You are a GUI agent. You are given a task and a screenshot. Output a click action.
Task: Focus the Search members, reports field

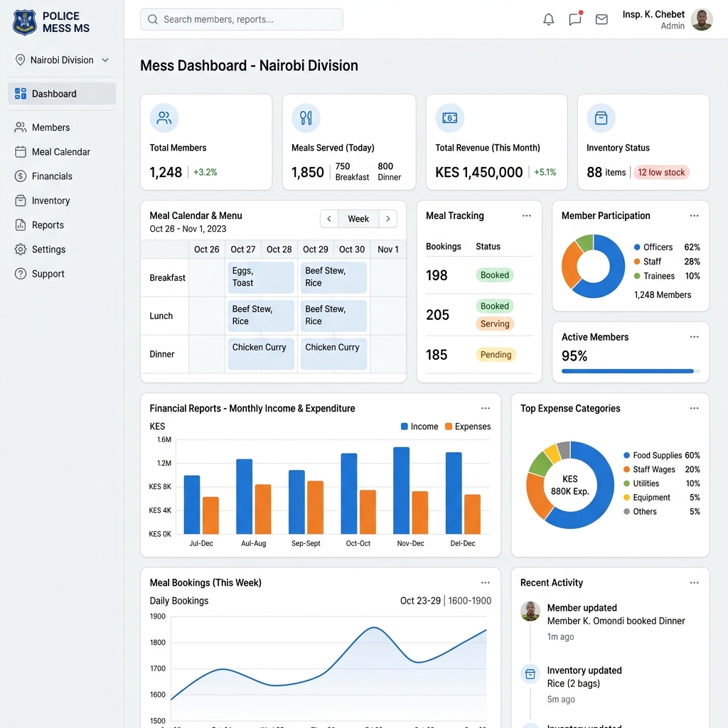coord(242,19)
